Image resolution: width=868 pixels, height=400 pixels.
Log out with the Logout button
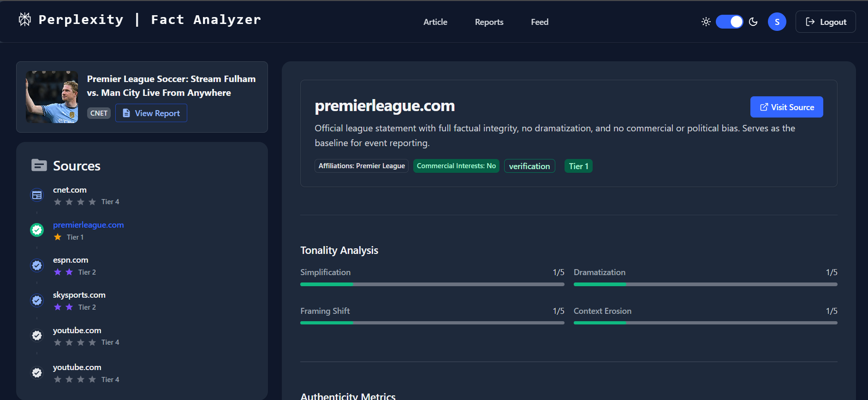point(826,22)
